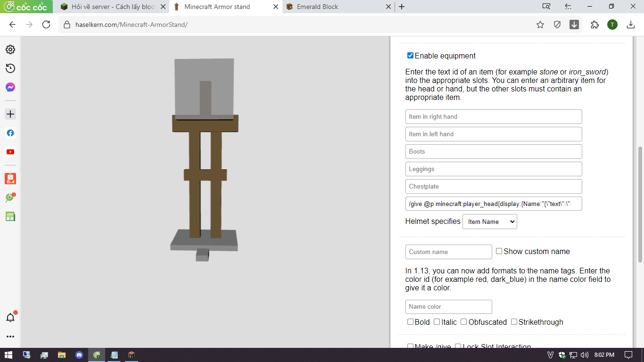
Task: Open the browser extensions puzzle icon
Action: tap(594, 25)
